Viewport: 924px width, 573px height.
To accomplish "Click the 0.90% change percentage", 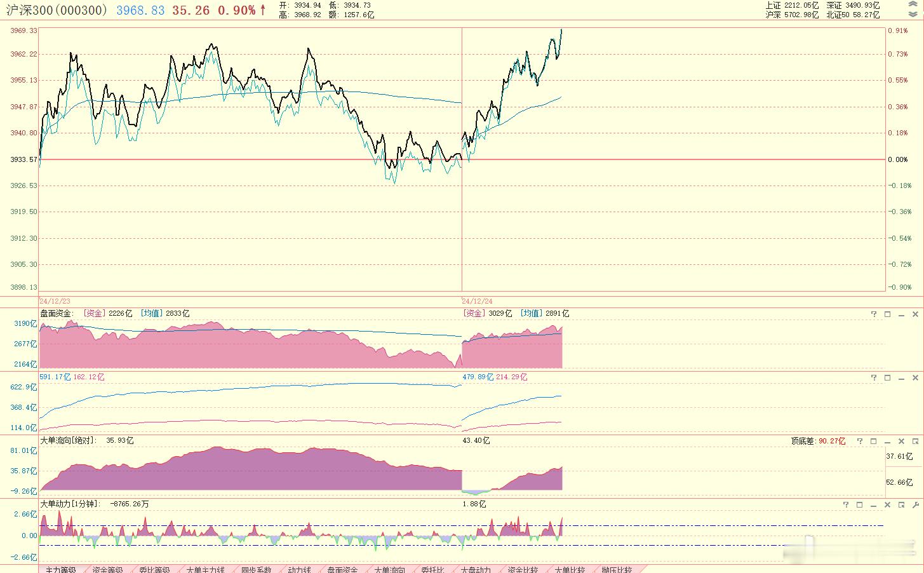I will coord(236,10).
